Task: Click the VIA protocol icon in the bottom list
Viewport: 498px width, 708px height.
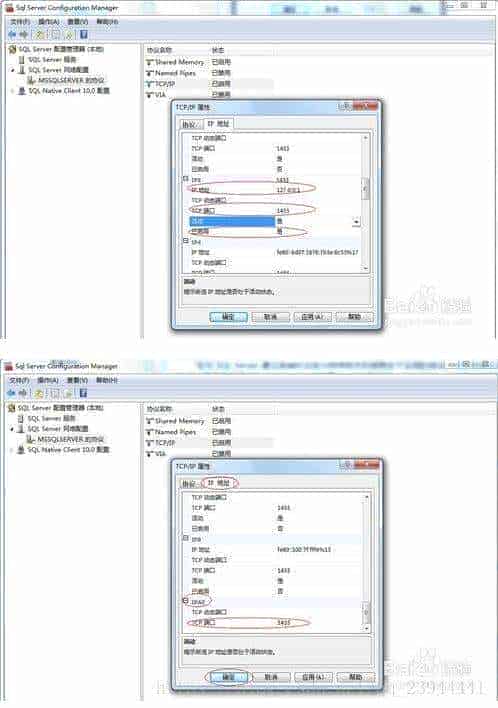Action: pos(150,454)
